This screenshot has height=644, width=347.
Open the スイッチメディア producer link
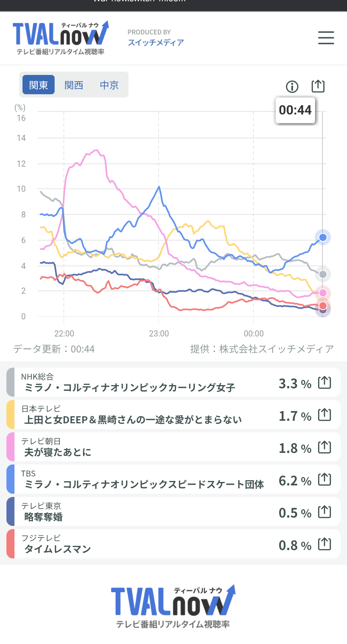click(156, 42)
